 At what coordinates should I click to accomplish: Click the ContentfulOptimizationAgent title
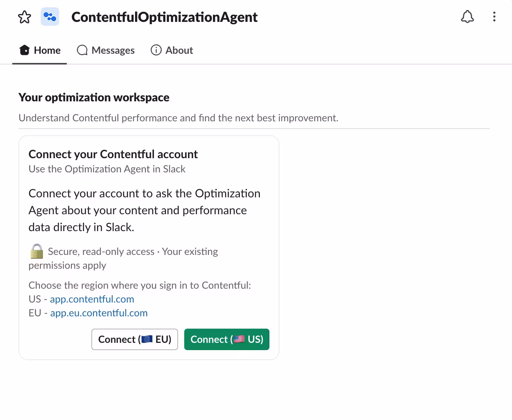164,17
